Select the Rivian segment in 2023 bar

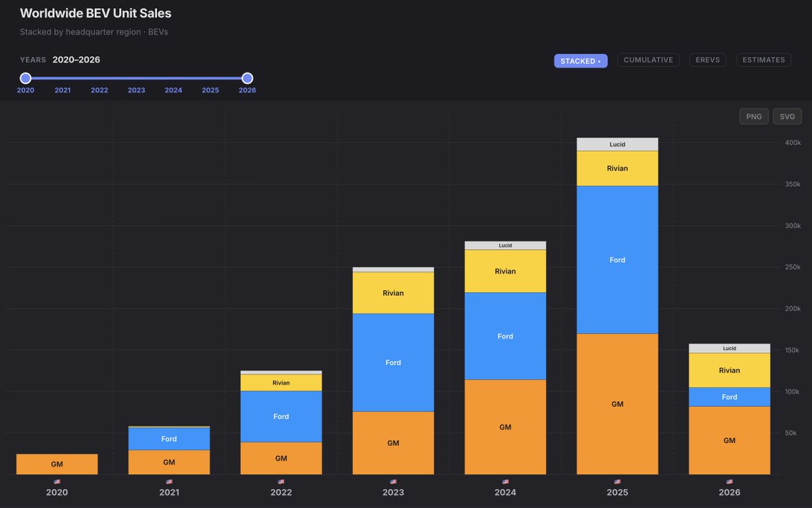(x=393, y=293)
